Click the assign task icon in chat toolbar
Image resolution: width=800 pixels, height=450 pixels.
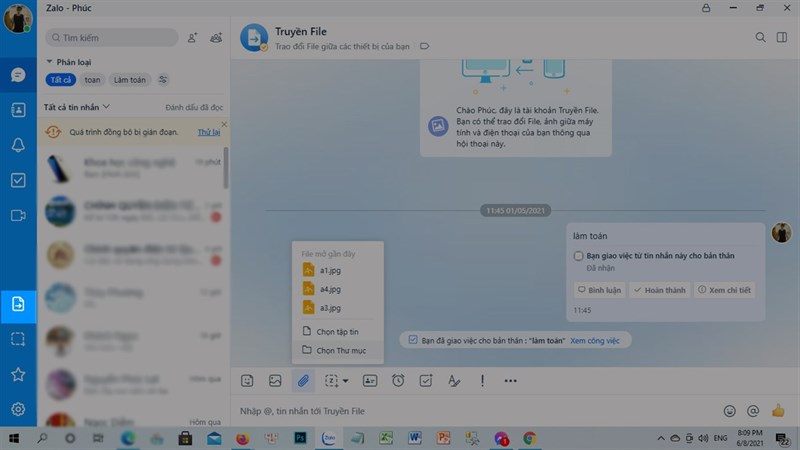click(426, 381)
